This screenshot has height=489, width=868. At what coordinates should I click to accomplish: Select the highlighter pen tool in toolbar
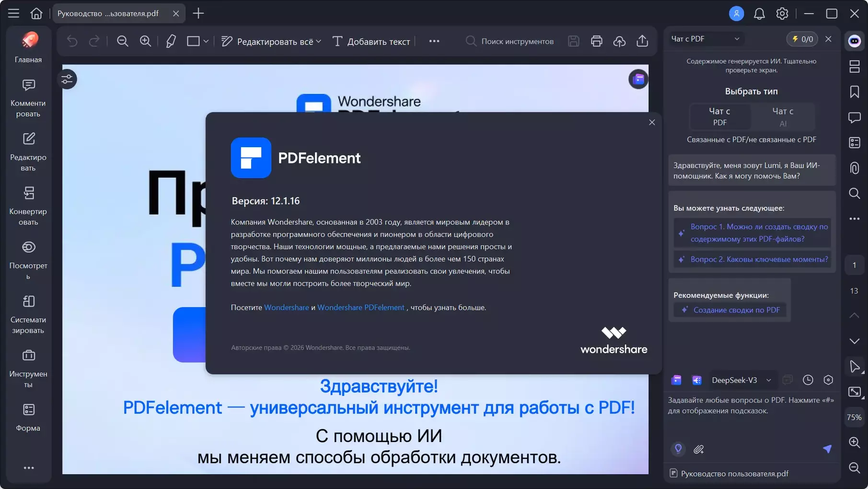[x=171, y=41]
